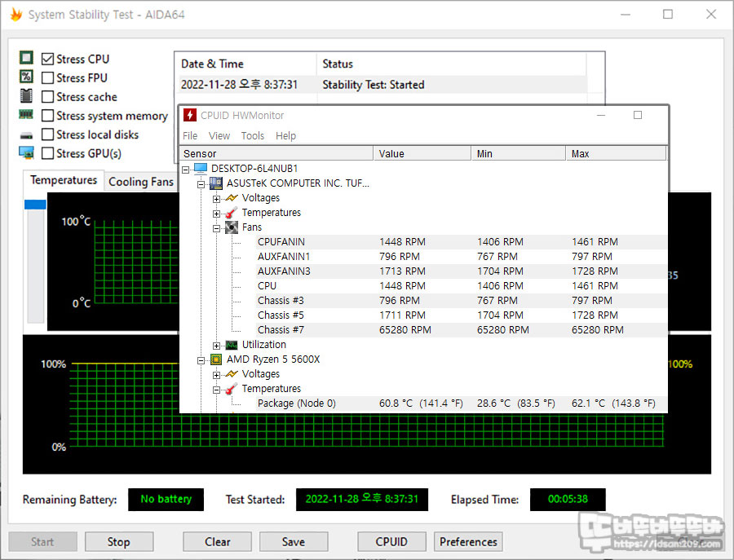The height and width of the screenshot is (560, 734).
Task: Select the CPUFANIN sensor row
Action: 461,242
